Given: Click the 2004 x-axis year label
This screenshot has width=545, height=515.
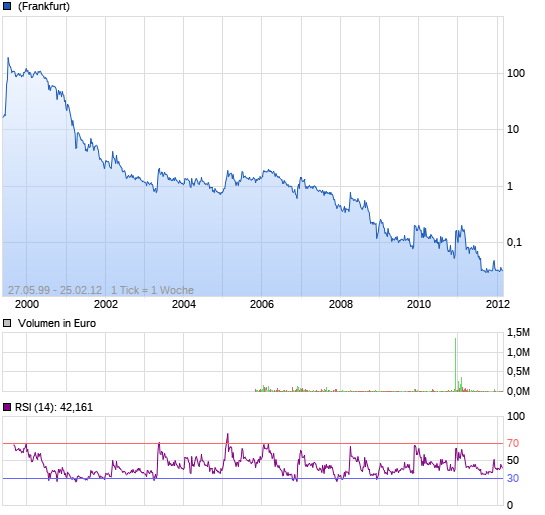Looking at the screenshot, I should coord(184,304).
